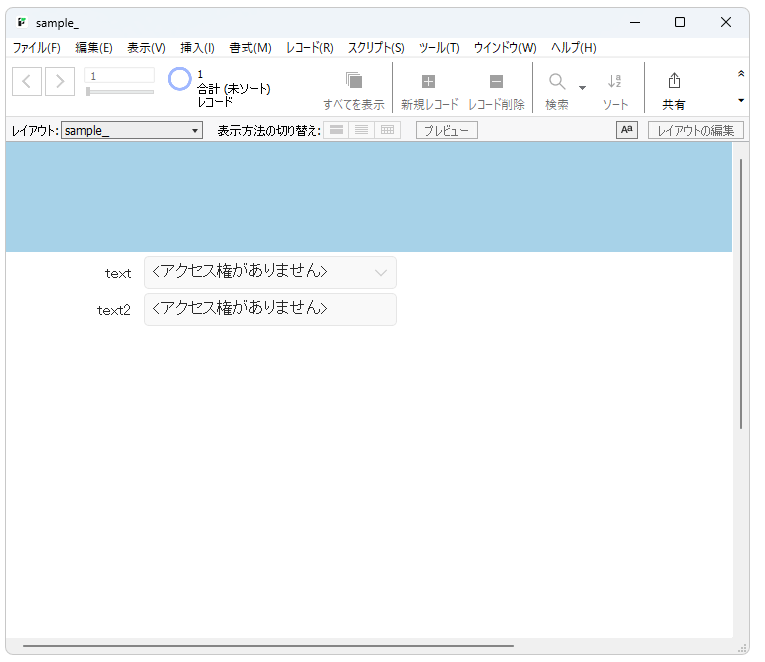Click the horizontal scrollbar at bottom
Screen dimensions: 765x662
268,645
